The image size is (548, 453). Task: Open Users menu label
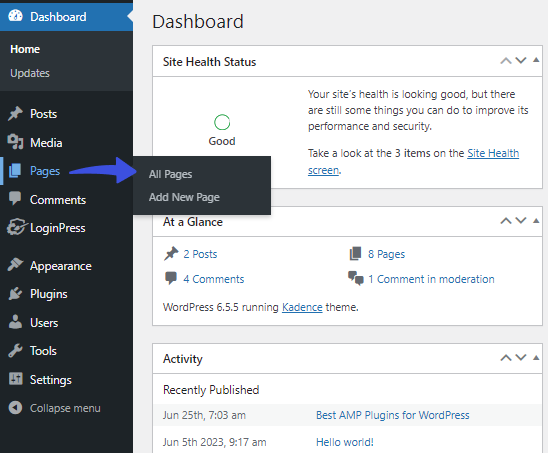(44, 323)
